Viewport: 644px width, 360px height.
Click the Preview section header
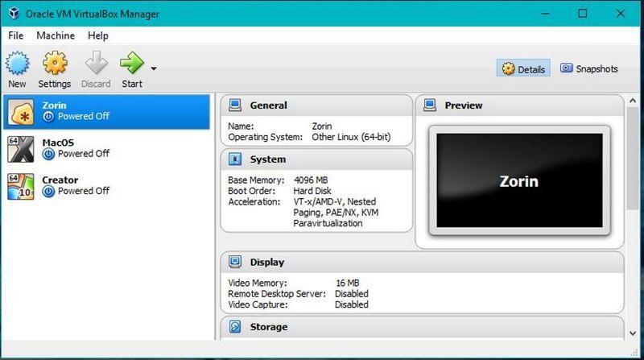519,106
